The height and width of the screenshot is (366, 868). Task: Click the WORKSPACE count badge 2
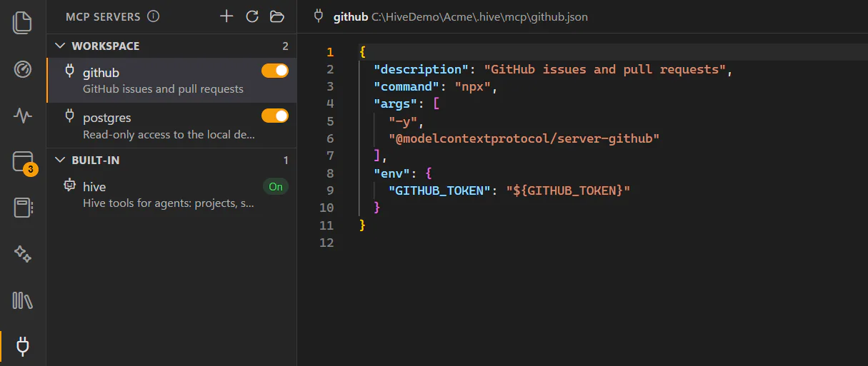286,46
